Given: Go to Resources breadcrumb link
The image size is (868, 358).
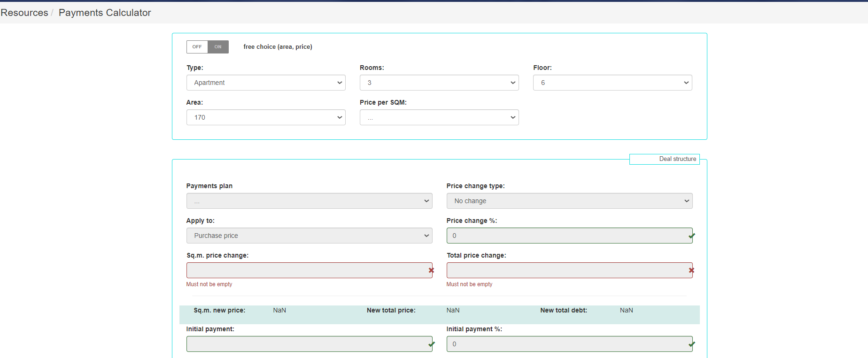Looking at the screenshot, I should point(24,13).
